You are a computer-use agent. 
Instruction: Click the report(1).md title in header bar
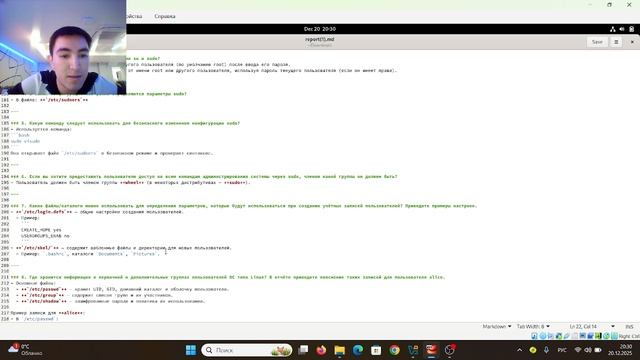320,40
